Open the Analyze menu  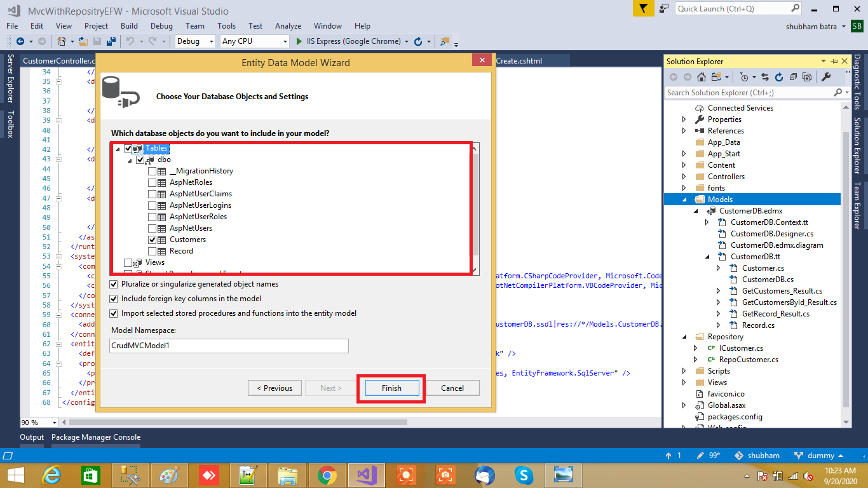coord(288,26)
